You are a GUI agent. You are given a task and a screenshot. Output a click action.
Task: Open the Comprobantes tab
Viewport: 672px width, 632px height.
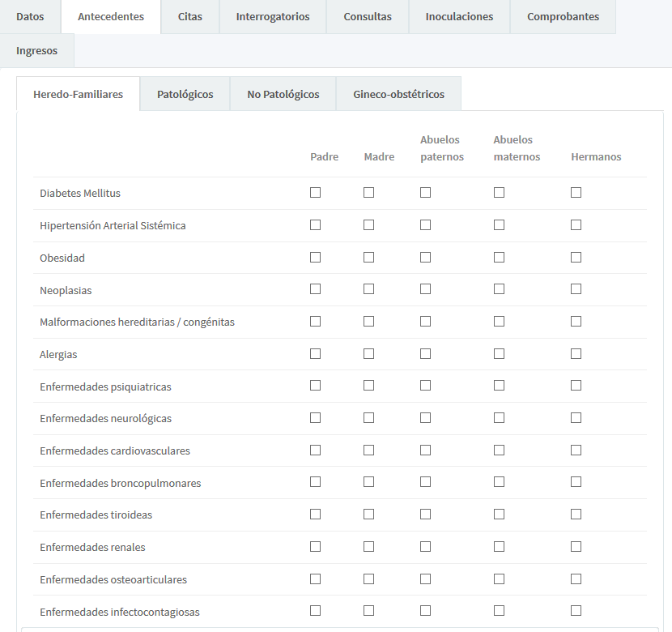563,17
